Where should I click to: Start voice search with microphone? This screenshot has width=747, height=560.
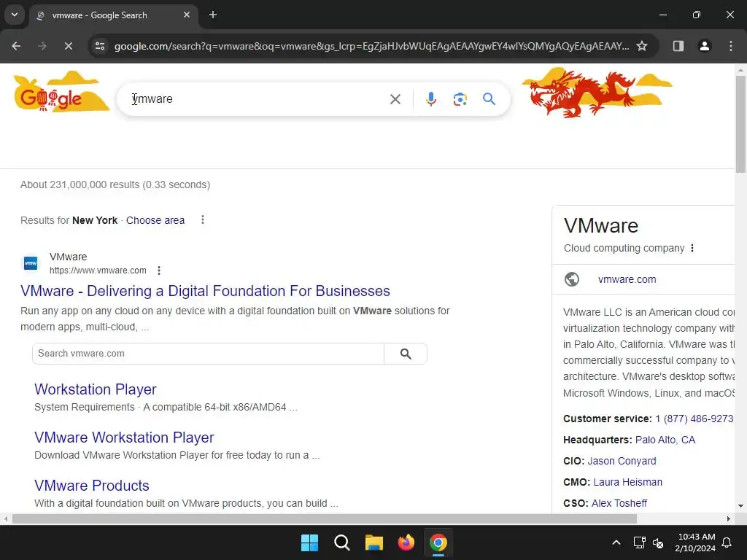click(x=431, y=99)
